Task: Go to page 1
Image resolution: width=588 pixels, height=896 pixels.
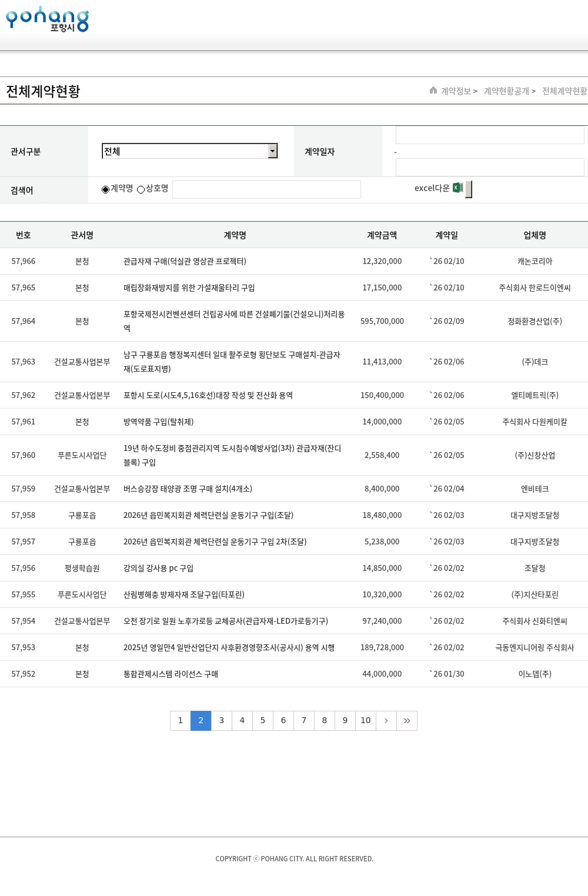Action: (x=181, y=721)
